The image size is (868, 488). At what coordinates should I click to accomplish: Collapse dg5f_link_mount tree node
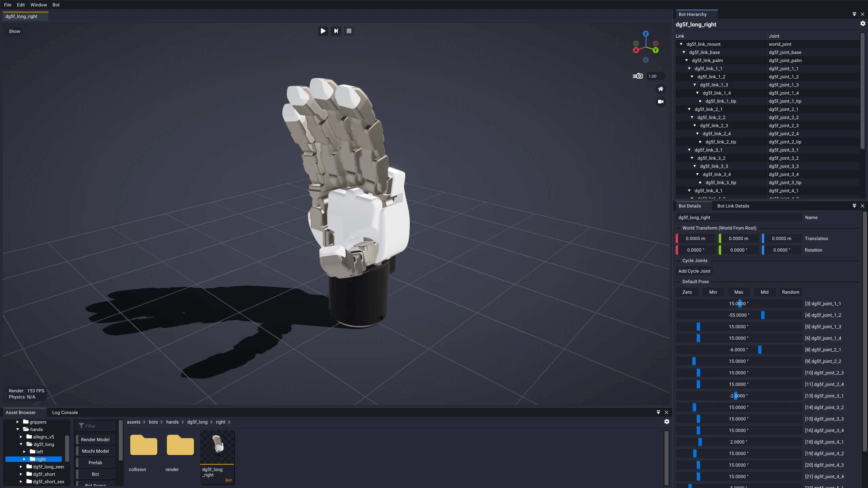click(x=681, y=44)
